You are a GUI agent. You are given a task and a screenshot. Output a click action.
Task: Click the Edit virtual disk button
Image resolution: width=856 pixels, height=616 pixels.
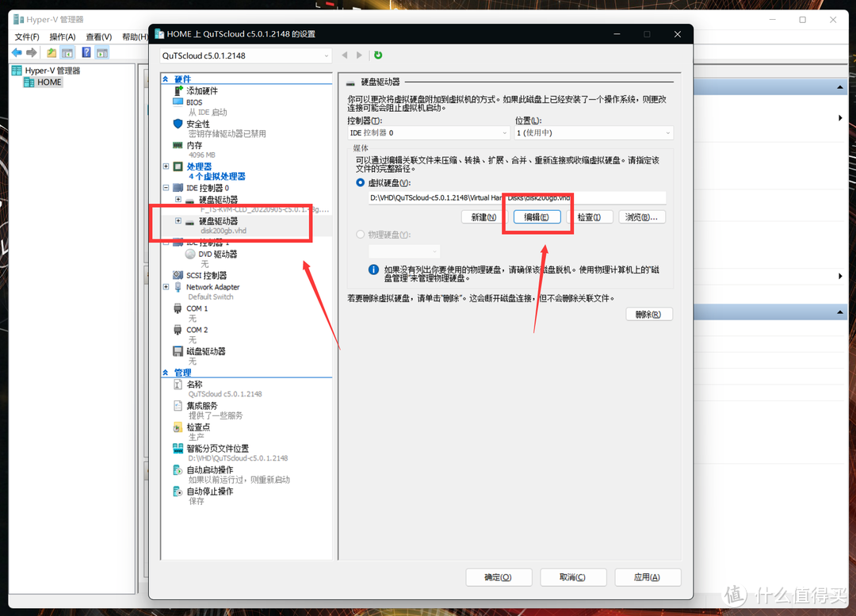(x=537, y=217)
